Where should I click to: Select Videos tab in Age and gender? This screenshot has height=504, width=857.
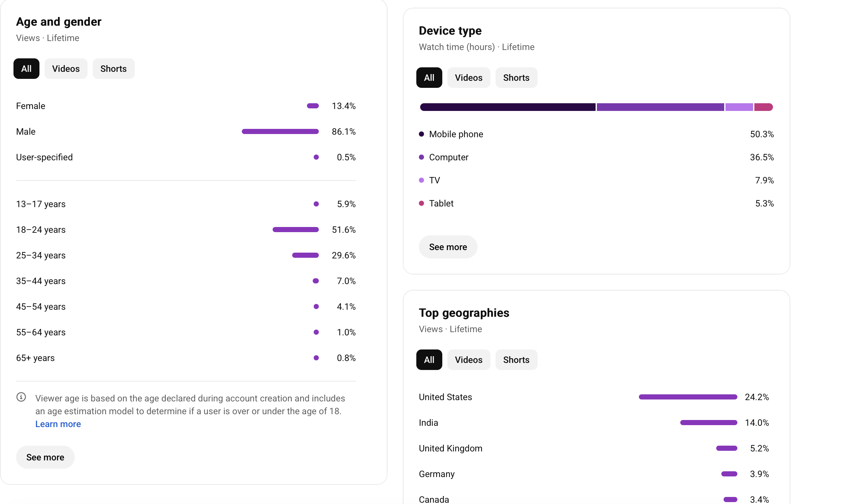(66, 69)
